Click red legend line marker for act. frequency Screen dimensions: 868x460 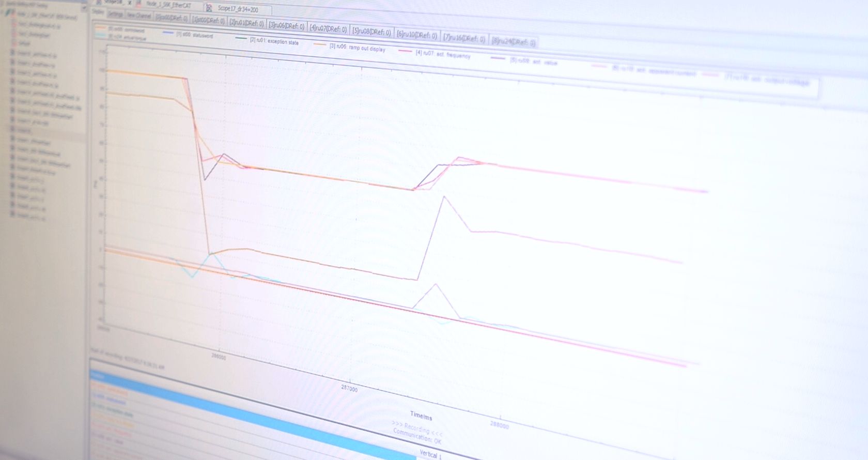click(x=405, y=51)
